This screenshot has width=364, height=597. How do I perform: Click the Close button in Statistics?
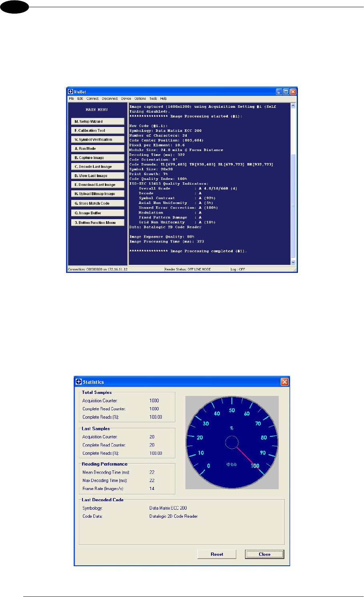coord(264,554)
